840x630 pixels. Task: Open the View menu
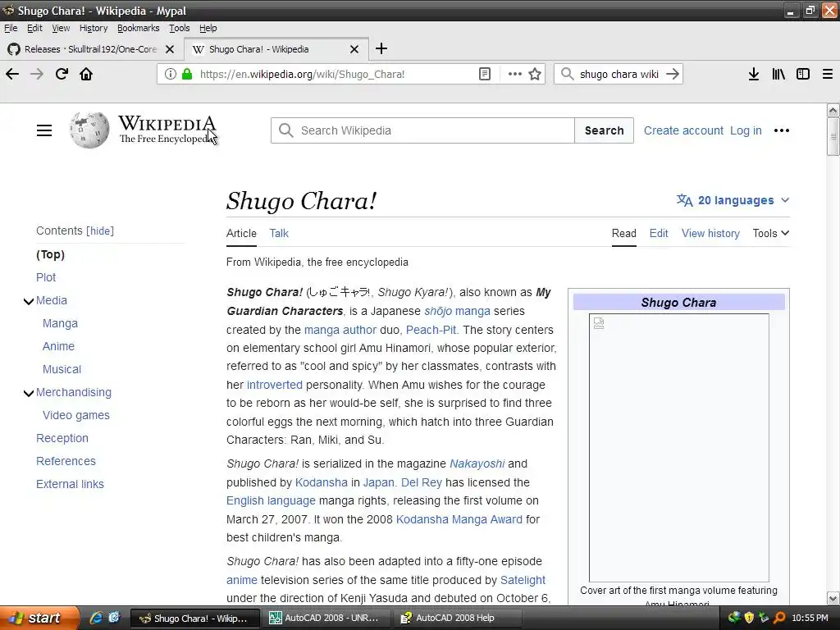click(x=61, y=28)
